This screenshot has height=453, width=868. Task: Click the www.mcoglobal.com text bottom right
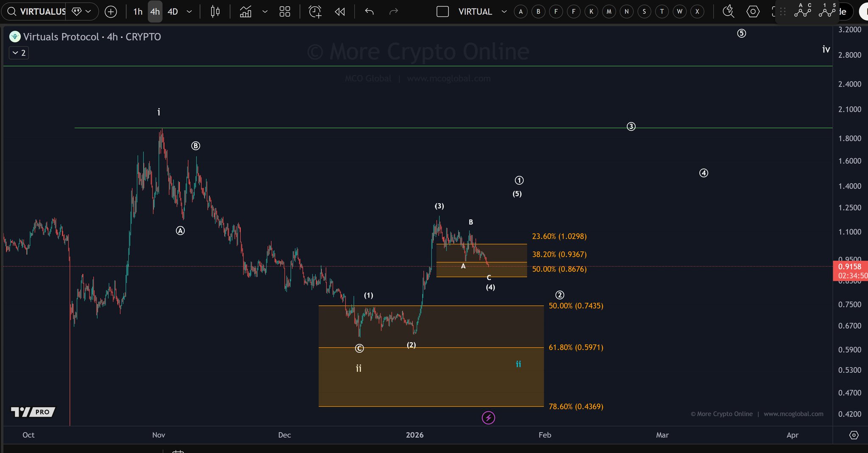click(793, 414)
